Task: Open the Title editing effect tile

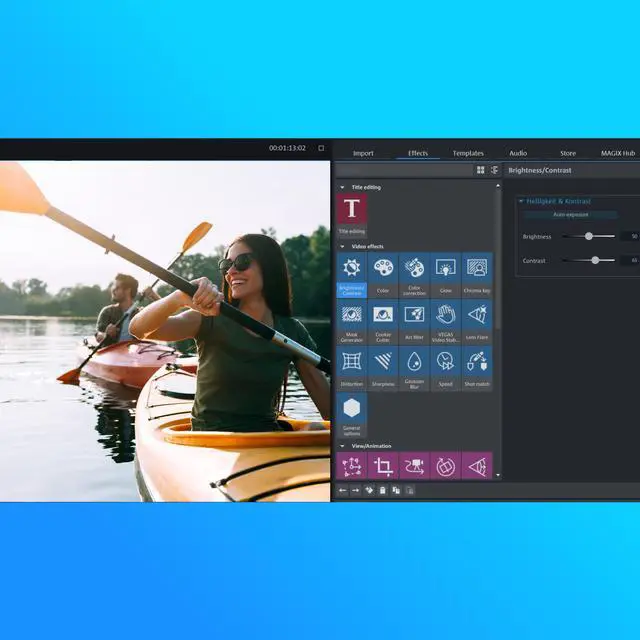Action: pos(351,214)
